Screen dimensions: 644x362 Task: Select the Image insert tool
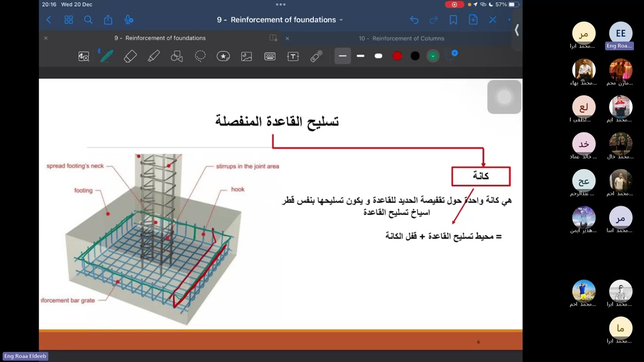click(x=247, y=56)
